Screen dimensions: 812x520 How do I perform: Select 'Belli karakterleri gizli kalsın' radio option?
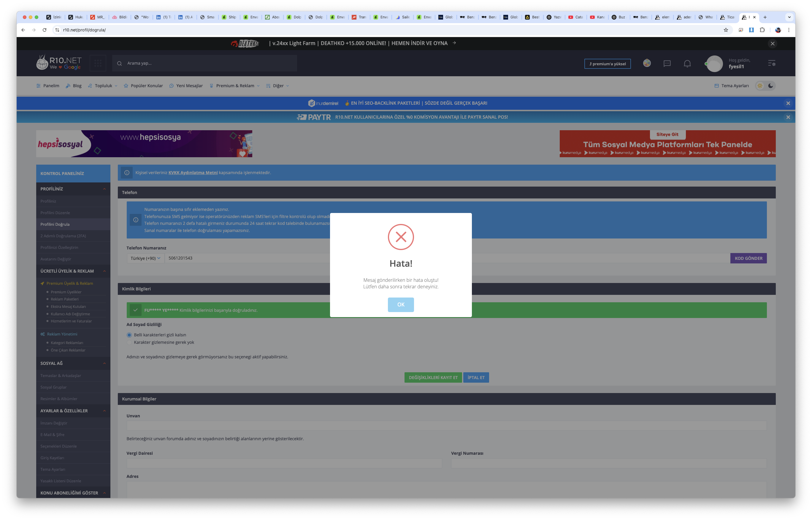click(x=129, y=335)
